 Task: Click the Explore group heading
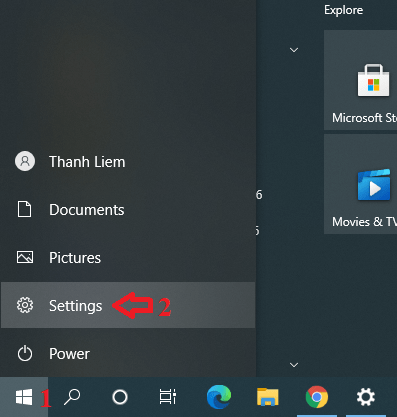coord(344,10)
